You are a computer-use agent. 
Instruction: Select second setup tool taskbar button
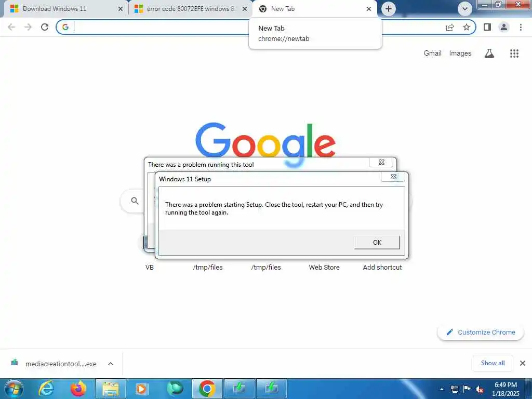pos(272,389)
